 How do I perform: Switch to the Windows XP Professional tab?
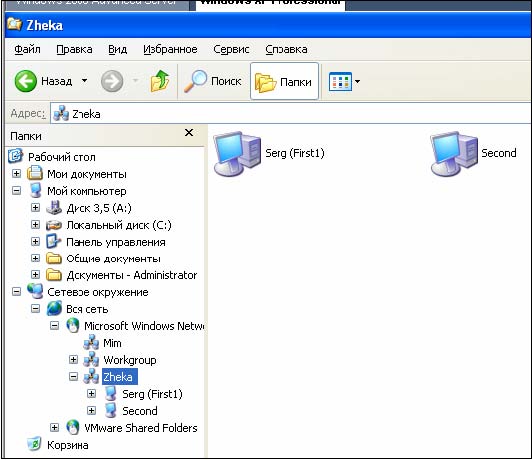click(270, 5)
